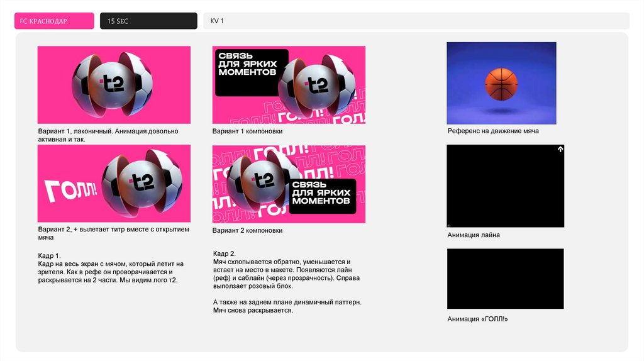Screen dimensions: 644x361
Task: Select Вариант 2 image with ГОЛЛ! title
Action: [x=114, y=183]
